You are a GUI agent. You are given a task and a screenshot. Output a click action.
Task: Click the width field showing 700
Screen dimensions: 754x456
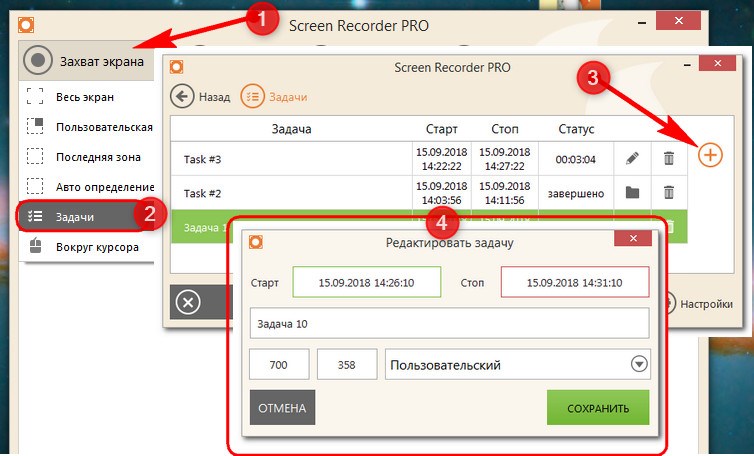[x=279, y=365]
